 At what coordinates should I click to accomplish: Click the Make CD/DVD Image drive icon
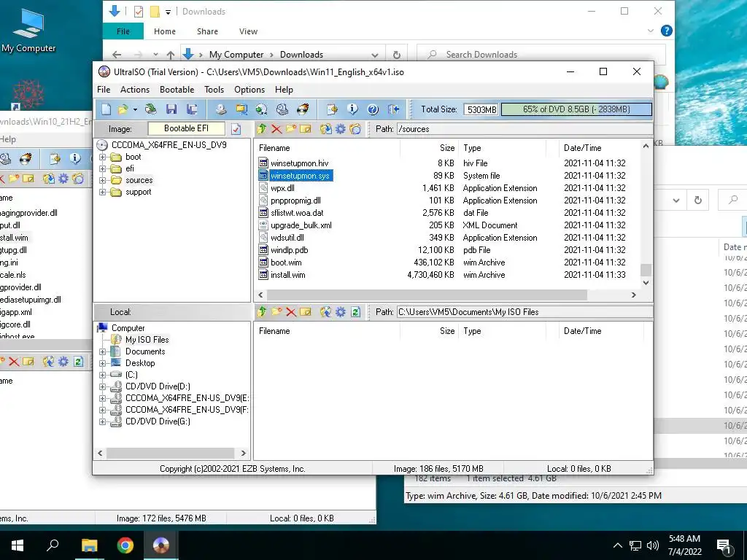220,109
